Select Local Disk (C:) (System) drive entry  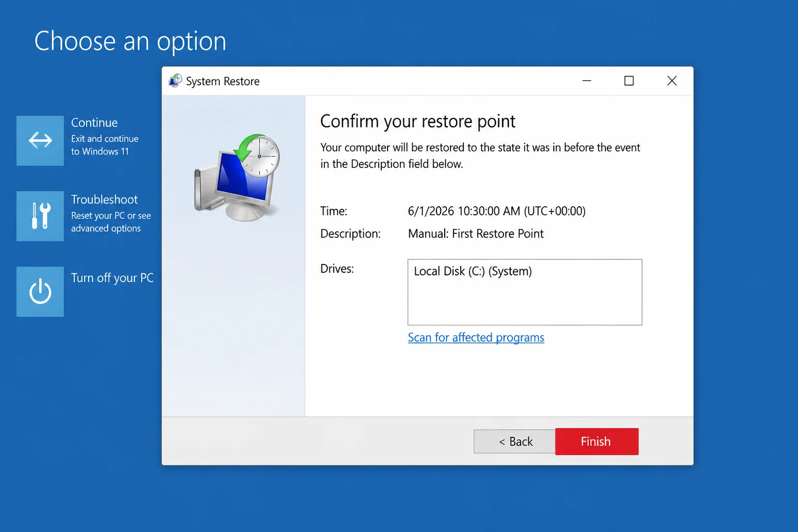[x=473, y=271]
